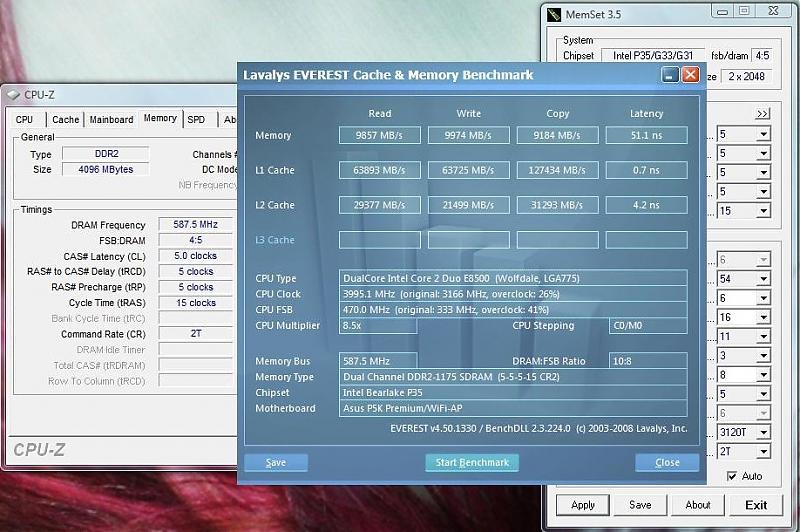Toggle the Auto checkbox in MemSet
This screenshot has width=800, height=532.
coord(732,476)
